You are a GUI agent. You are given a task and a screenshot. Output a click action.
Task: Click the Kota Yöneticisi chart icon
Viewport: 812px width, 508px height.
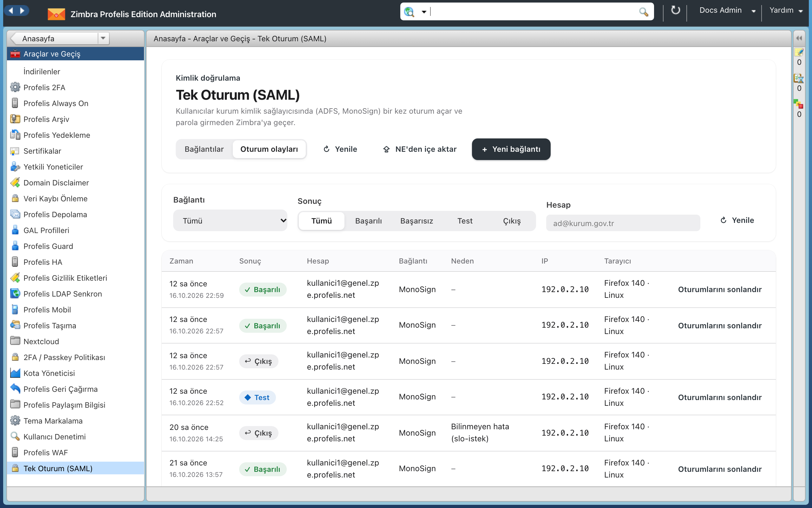point(15,373)
